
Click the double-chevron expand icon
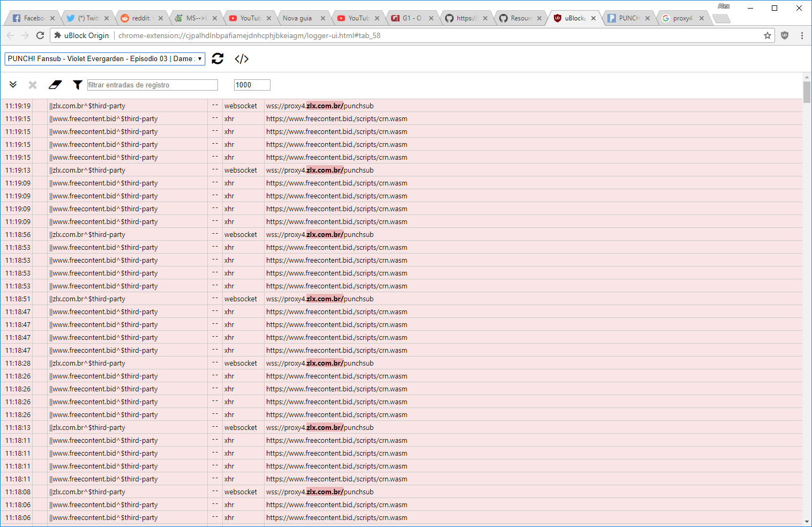pos(13,84)
